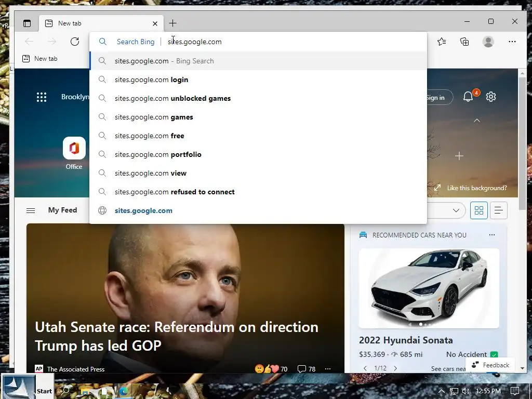Click the back navigation arrow
Image resolution: width=532 pixels, height=399 pixels.
coord(29,42)
